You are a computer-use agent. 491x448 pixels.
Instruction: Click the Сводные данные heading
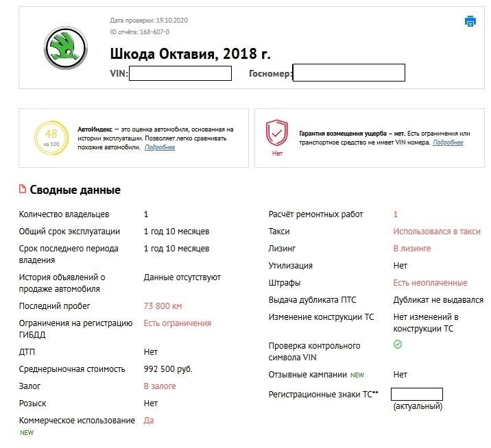[x=75, y=190]
